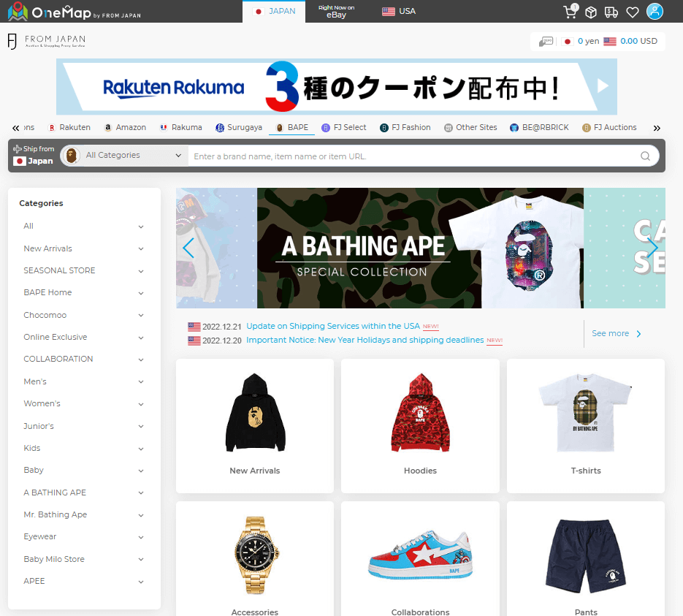Open the FJ Fashion store tab
The image size is (683, 616).
[405, 128]
